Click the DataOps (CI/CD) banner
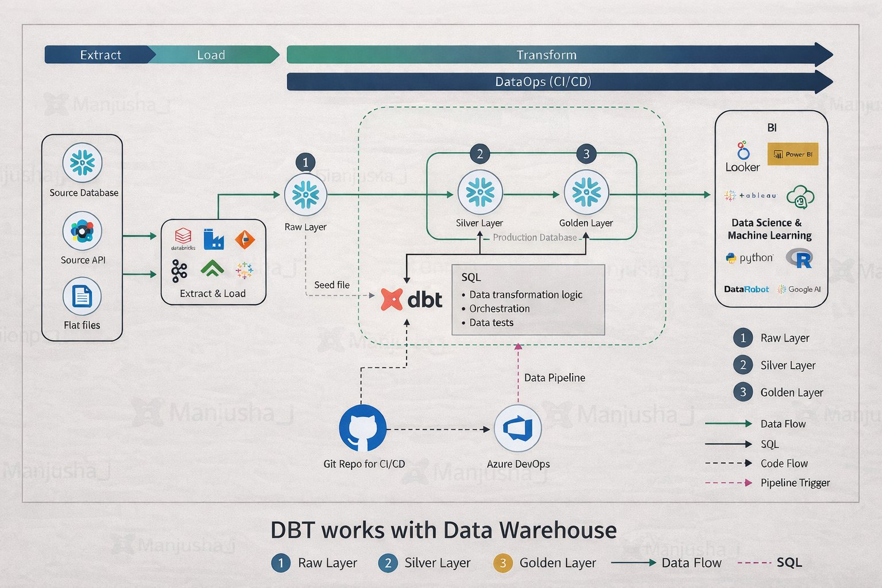The width and height of the screenshot is (882, 588). 560,82
